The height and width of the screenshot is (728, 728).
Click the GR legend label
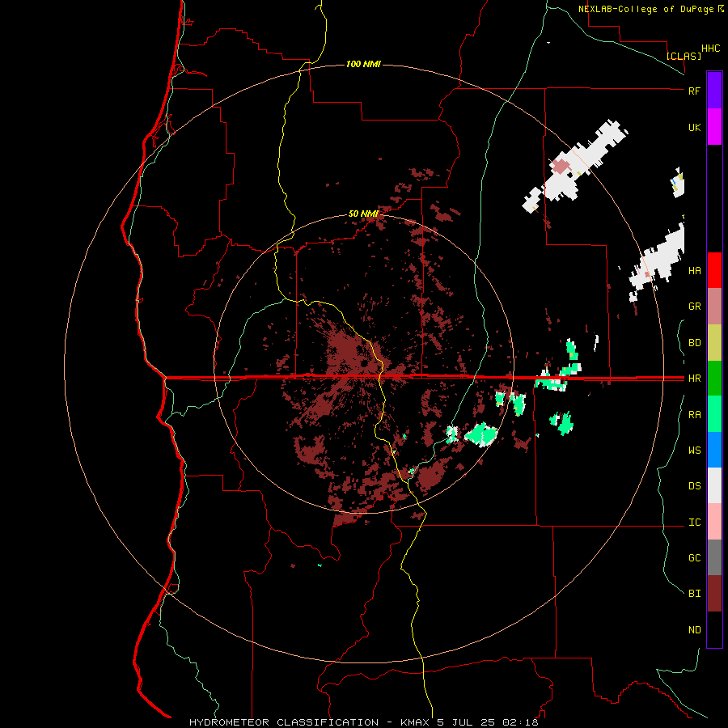coord(694,307)
